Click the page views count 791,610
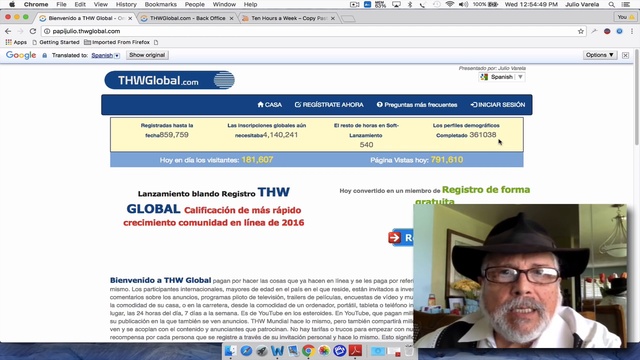 click(447, 160)
